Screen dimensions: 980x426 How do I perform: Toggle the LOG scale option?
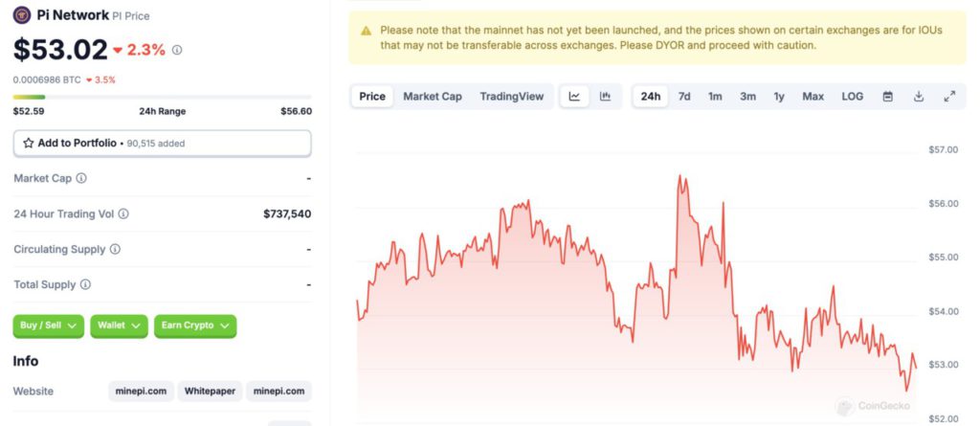(852, 97)
